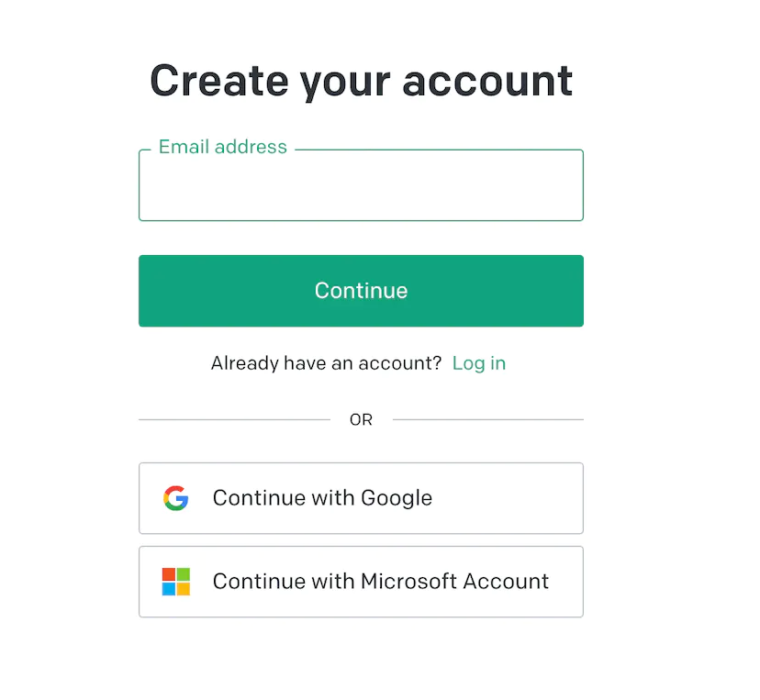Click the Google "G" logo icon
The width and height of the screenshot is (760, 700).
[x=175, y=498]
